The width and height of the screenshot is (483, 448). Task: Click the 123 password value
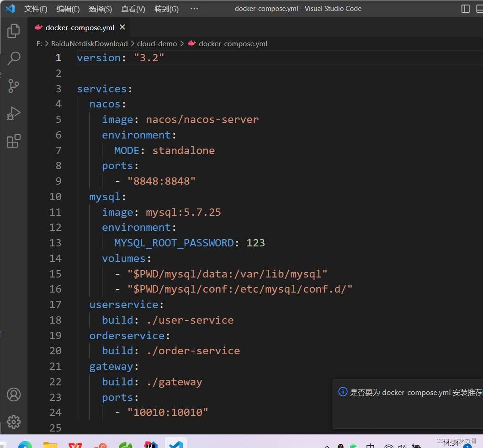pyautogui.click(x=256, y=243)
